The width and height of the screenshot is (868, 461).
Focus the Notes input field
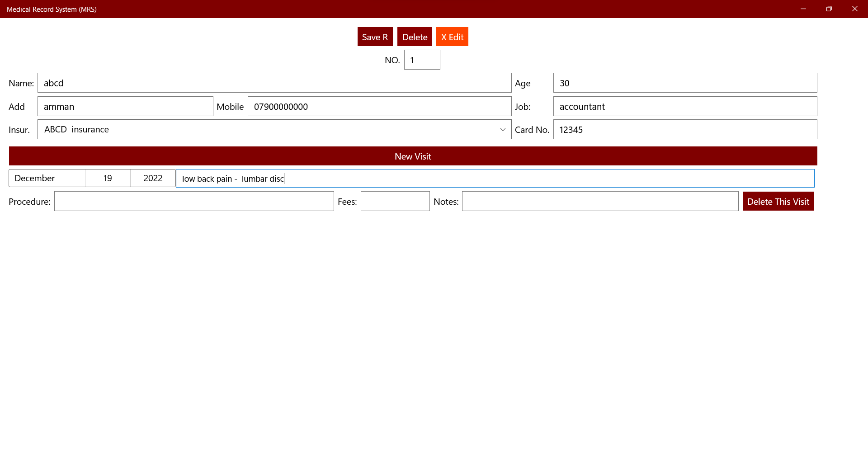600,201
